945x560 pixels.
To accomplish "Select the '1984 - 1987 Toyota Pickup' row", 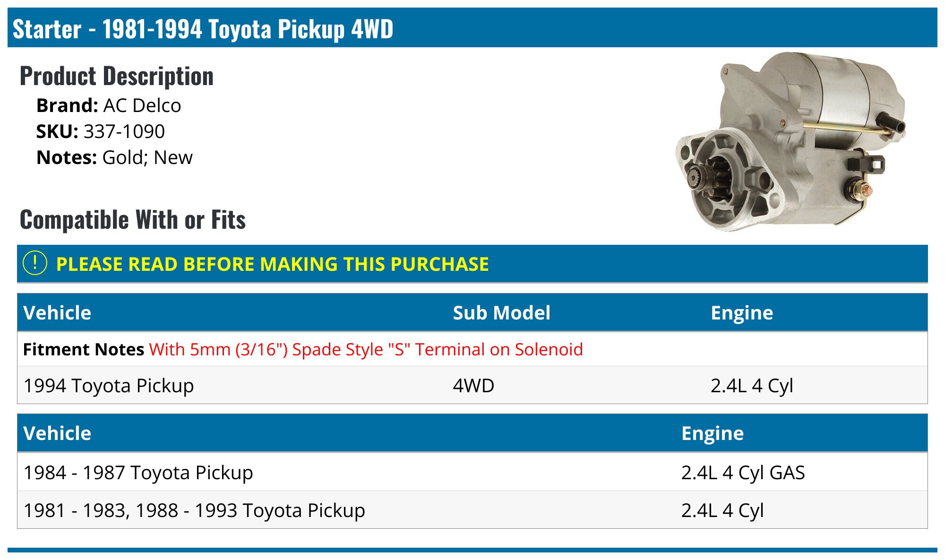I will tap(138, 473).
